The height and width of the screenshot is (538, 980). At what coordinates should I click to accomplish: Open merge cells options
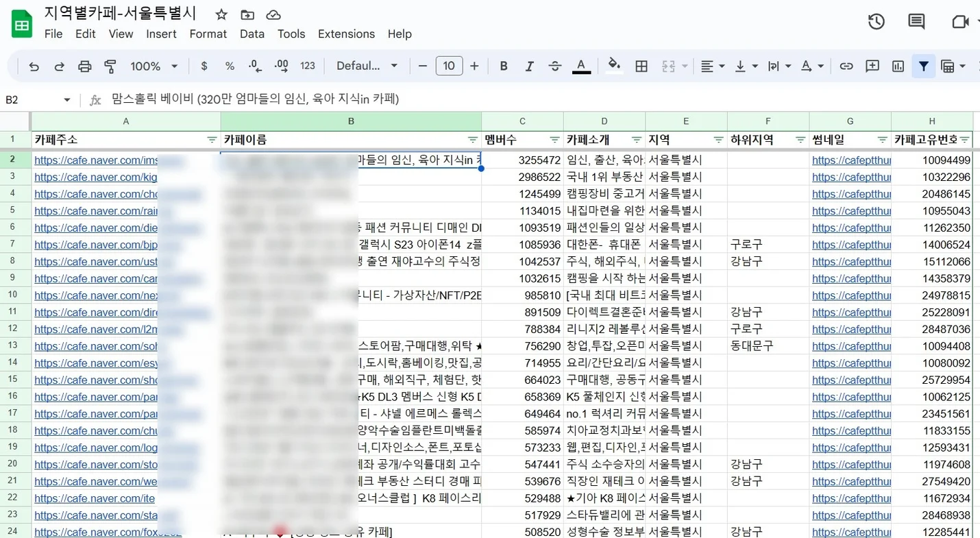point(674,66)
